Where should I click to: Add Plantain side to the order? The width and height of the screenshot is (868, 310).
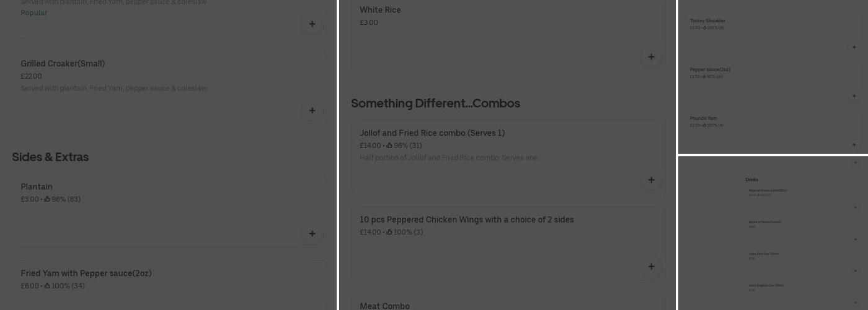pos(312,234)
